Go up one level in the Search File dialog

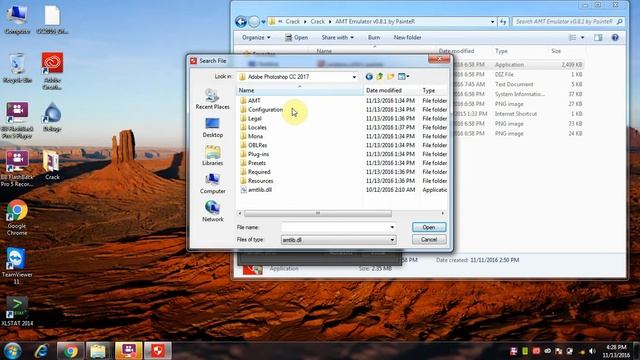click(380, 77)
